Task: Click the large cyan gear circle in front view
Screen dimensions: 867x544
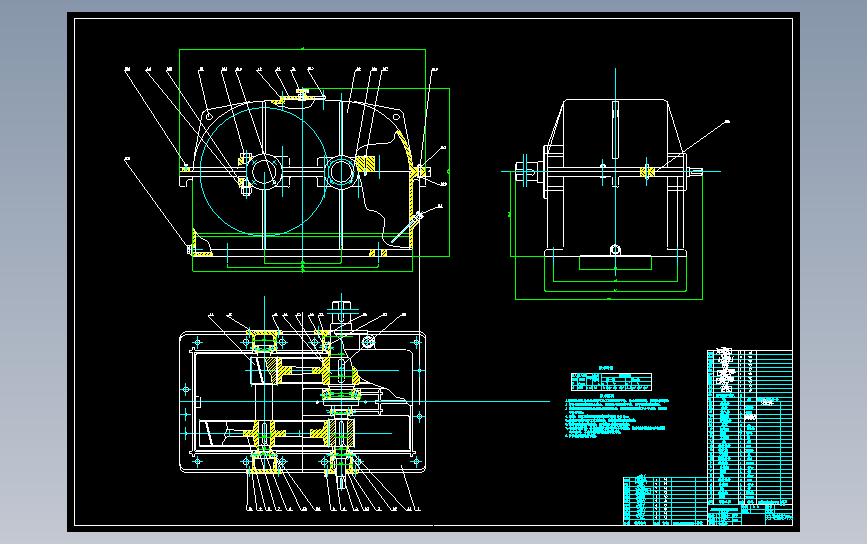Action: [264, 171]
